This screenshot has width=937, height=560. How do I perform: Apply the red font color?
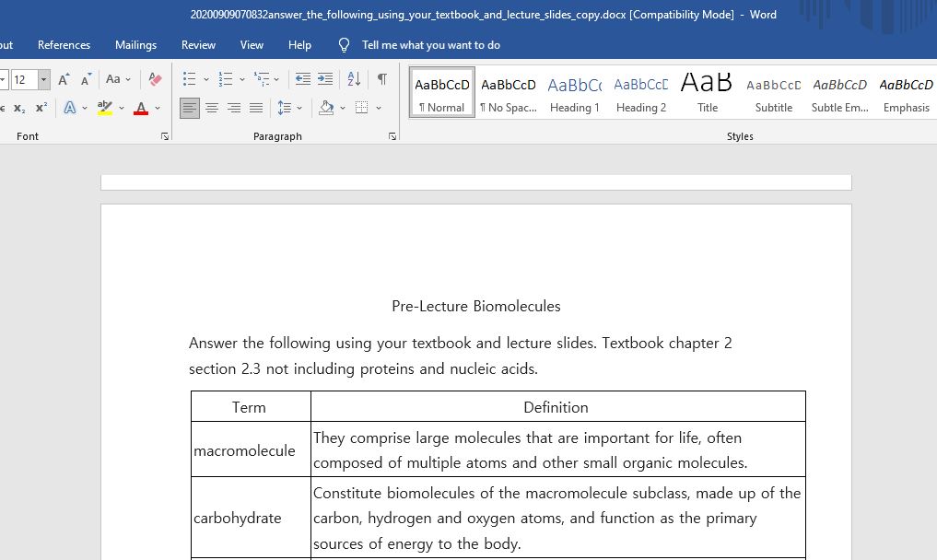coord(141,108)
